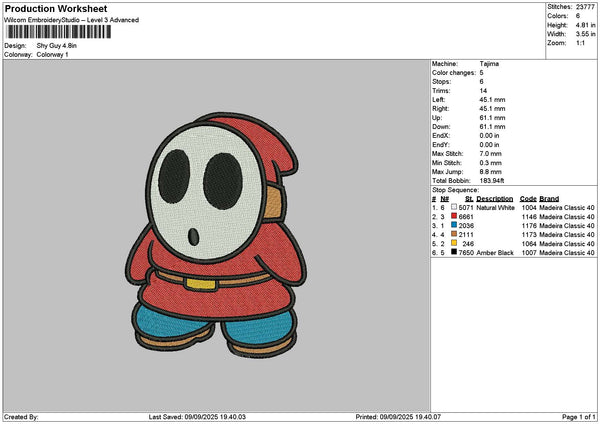Viewport: 600px width, 424px height.
Task: Click thread code 1064 in row 5
Action: [x=529, y=244]
